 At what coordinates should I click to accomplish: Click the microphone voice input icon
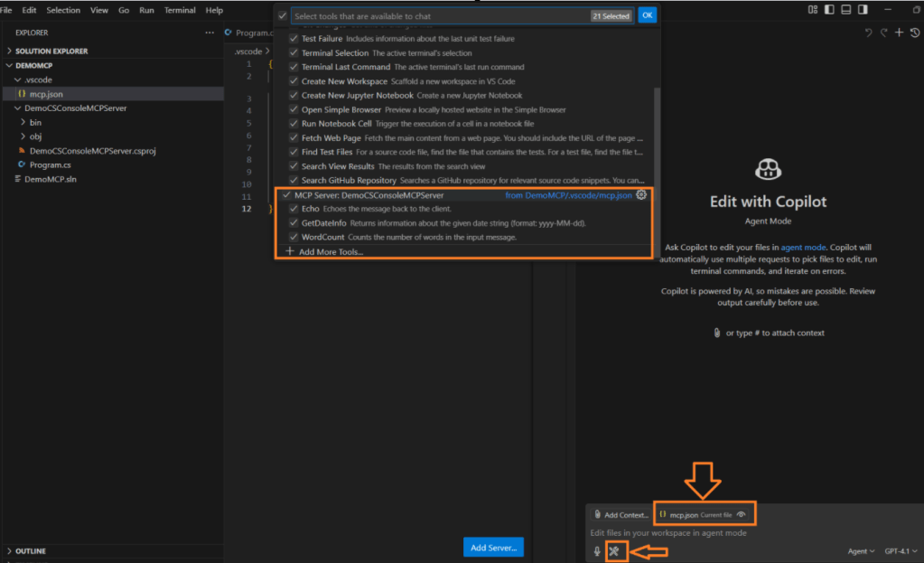596,551
